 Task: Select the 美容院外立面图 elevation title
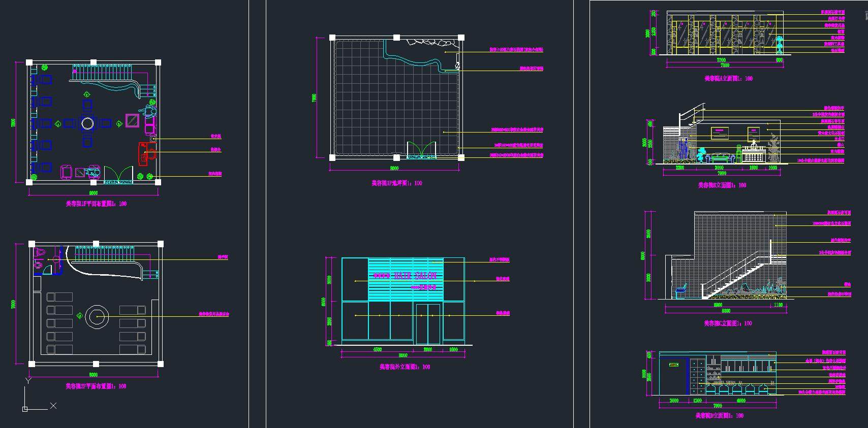pyautogui.click(x=405, y=367)
